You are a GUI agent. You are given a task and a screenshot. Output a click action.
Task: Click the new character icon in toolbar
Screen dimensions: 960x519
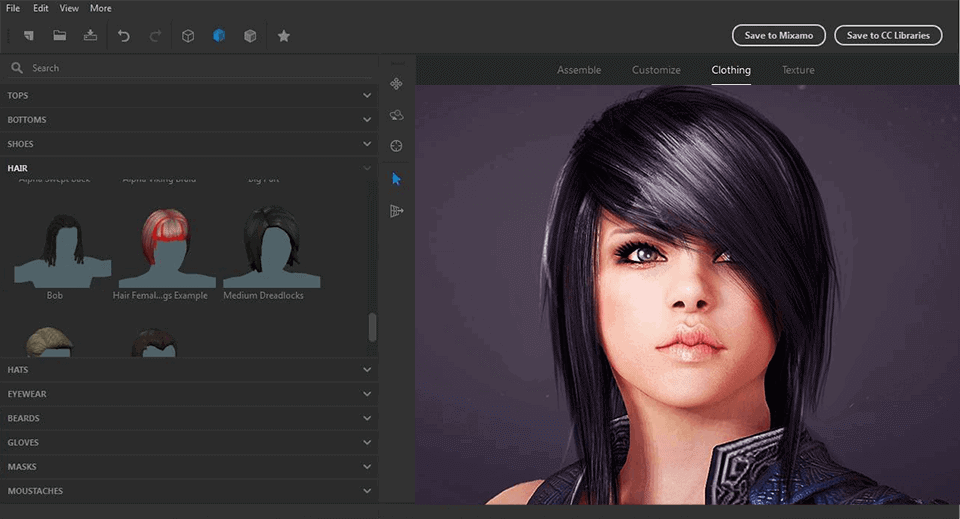pos(28,36)
